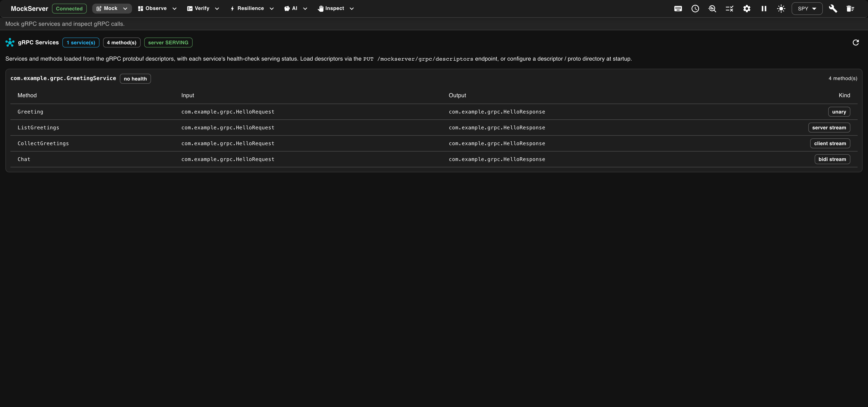Click HelloResponse output in CollectGreetings row

coord(497,144)
